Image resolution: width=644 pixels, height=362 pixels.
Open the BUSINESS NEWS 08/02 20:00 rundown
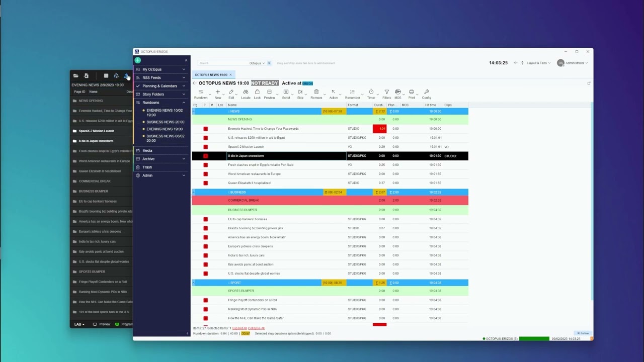[x=165, y=138]
